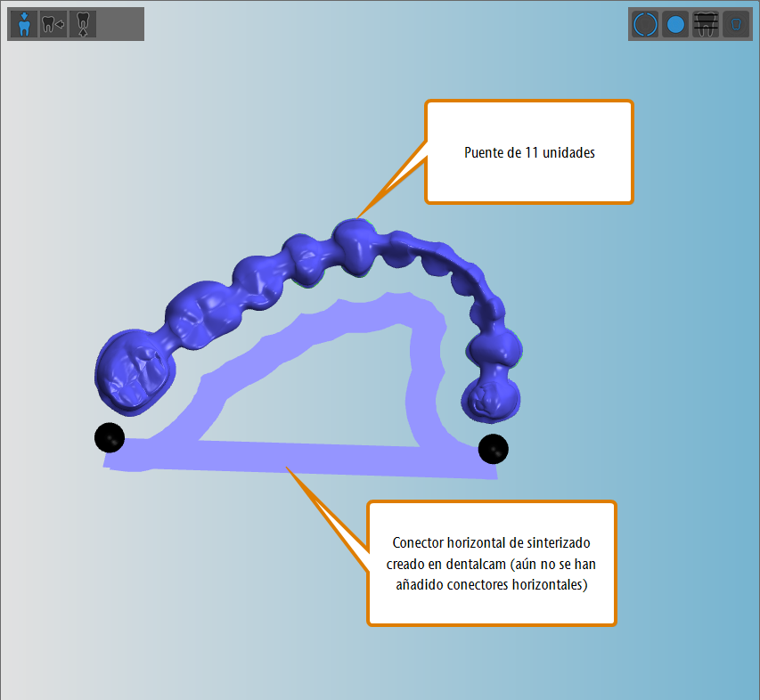This screenshot has height=700, width=760.
Task: Switch to side view with left-pointing arrow tooth
Action: [x=53, y=24]
